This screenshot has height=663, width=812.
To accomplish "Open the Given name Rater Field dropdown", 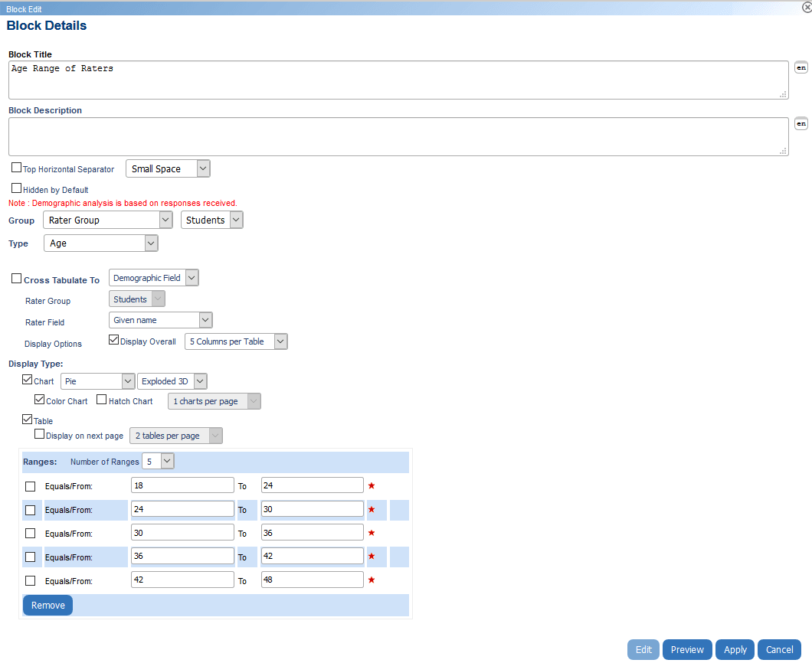I will (161, 320).
